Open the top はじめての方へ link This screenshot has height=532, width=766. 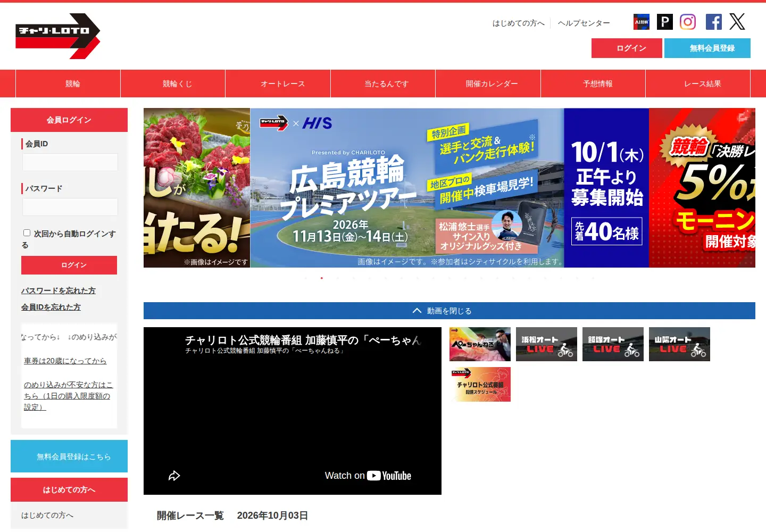pos(519,23)
